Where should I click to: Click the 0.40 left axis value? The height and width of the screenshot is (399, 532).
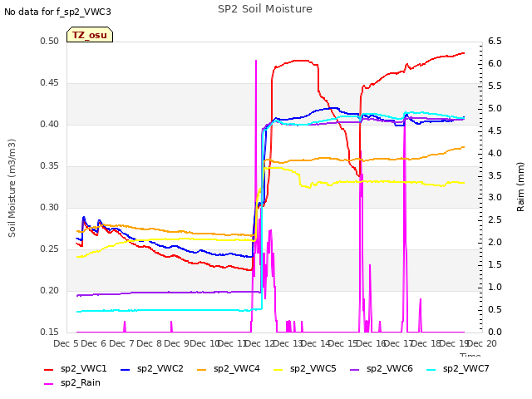pos(50,124)
